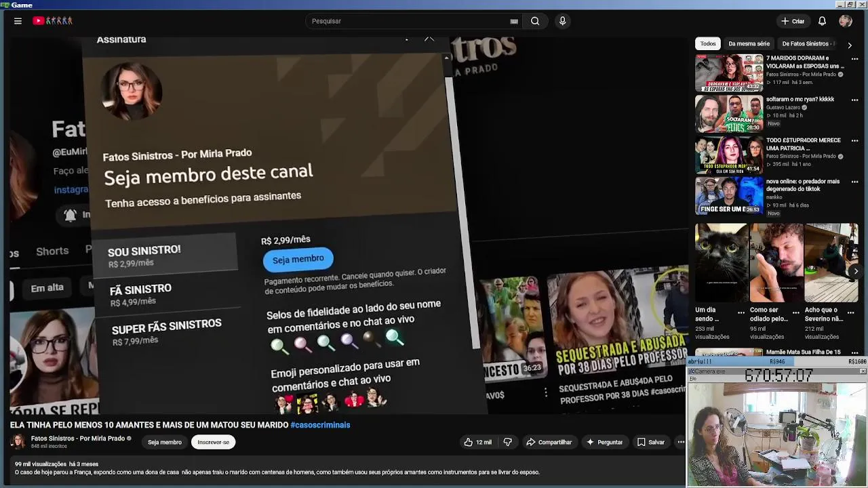Open Fatos Sinistros channel avatar below video

pyautogui.click(x=18, y=442)
